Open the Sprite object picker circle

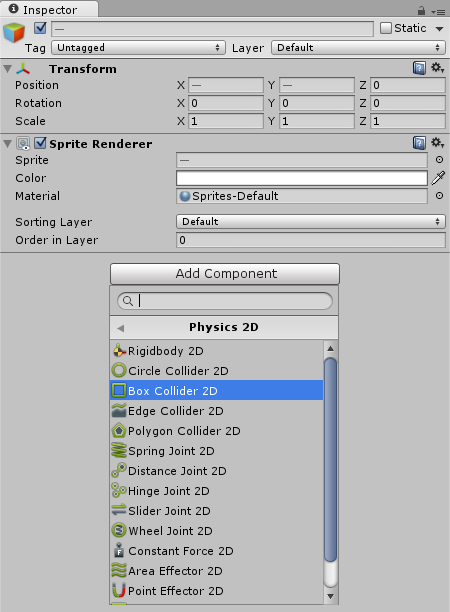(x=439, y=160)
